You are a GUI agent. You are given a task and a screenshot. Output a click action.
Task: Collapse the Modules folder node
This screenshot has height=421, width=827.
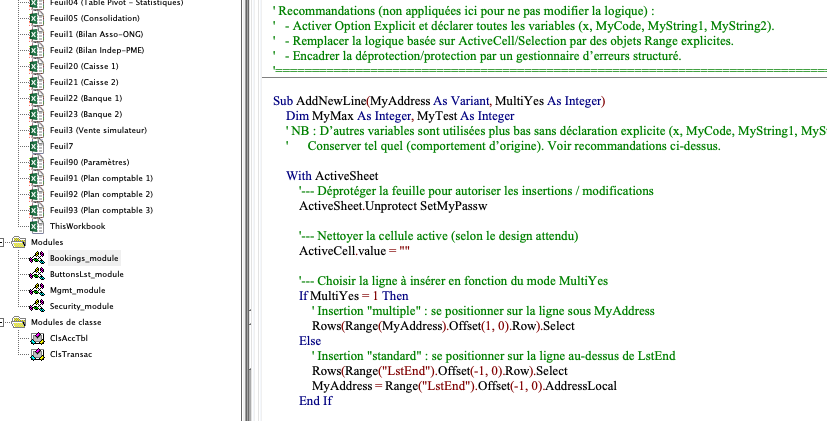(5, 242)
